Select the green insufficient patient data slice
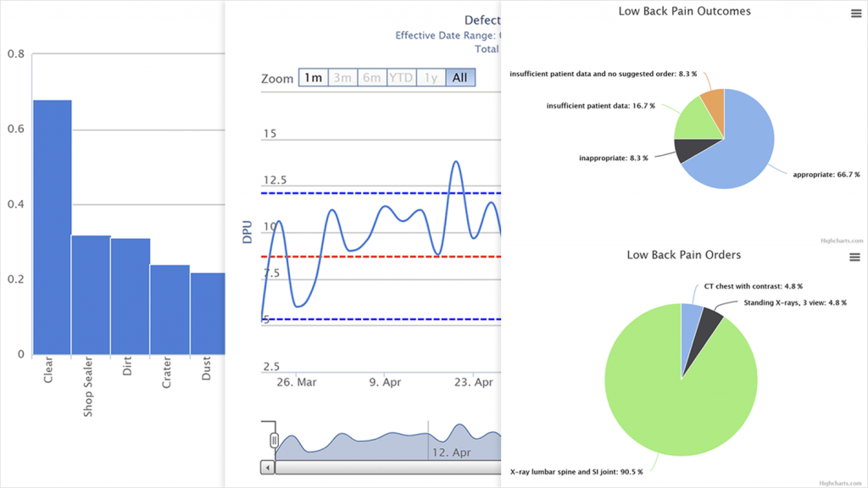This screenshot has height=488, width=868. tap(693, 120)
